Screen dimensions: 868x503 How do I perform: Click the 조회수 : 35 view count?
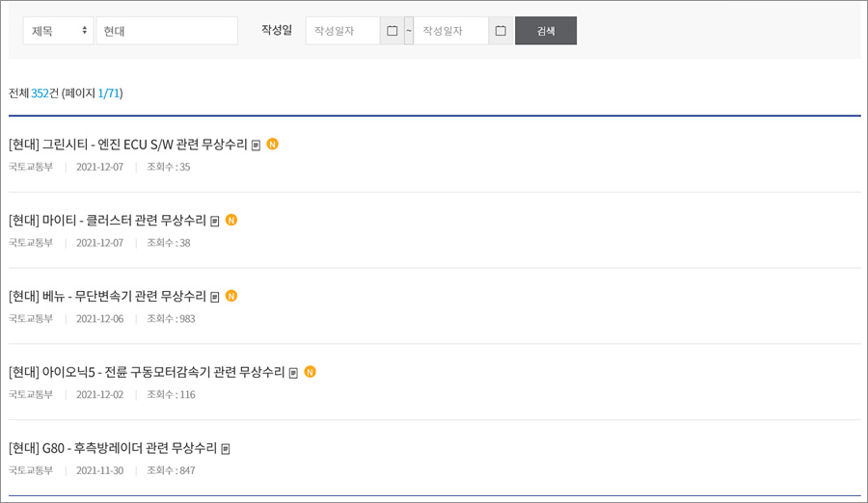click(x=168, y=167)
